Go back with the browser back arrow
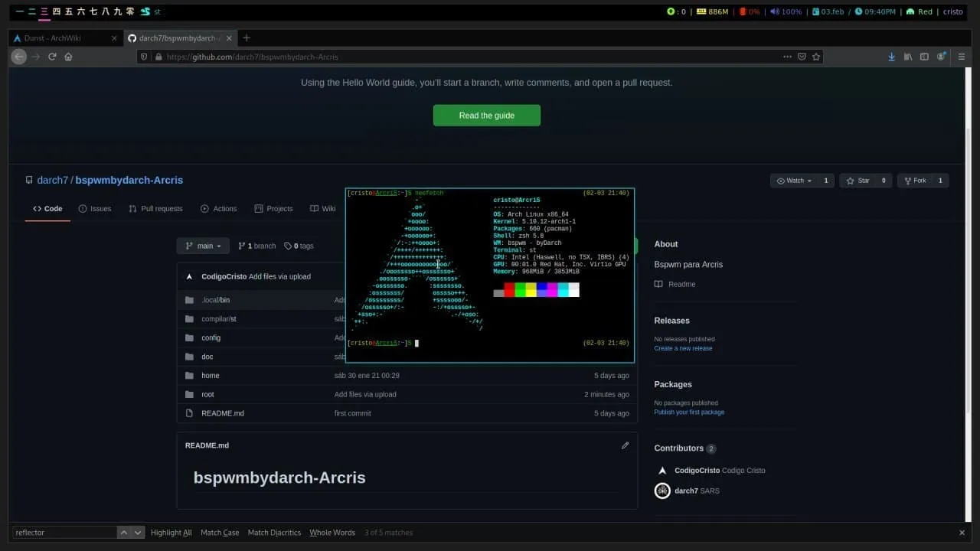The width and height of the screenshot is (980, 551). point(19,57)
